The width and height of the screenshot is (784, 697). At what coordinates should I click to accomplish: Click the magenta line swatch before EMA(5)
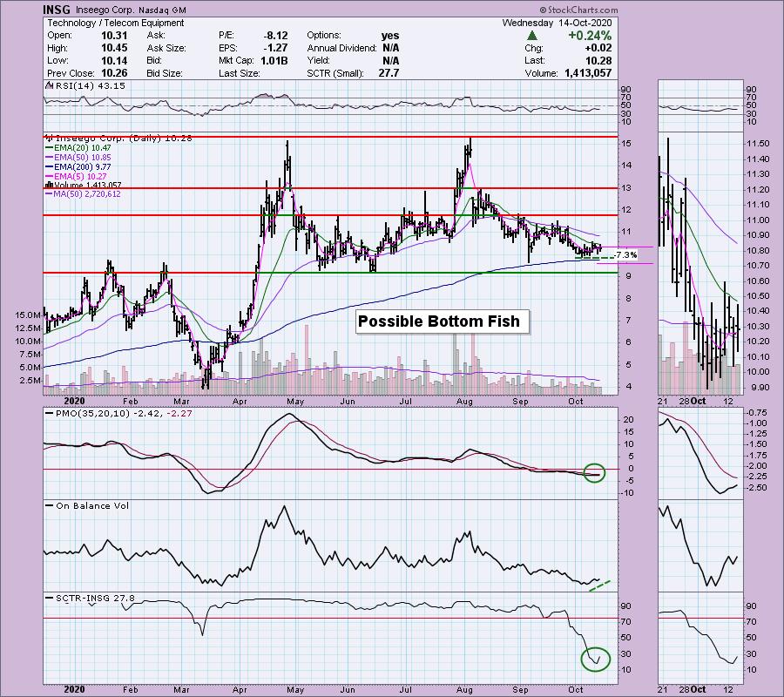50,177
